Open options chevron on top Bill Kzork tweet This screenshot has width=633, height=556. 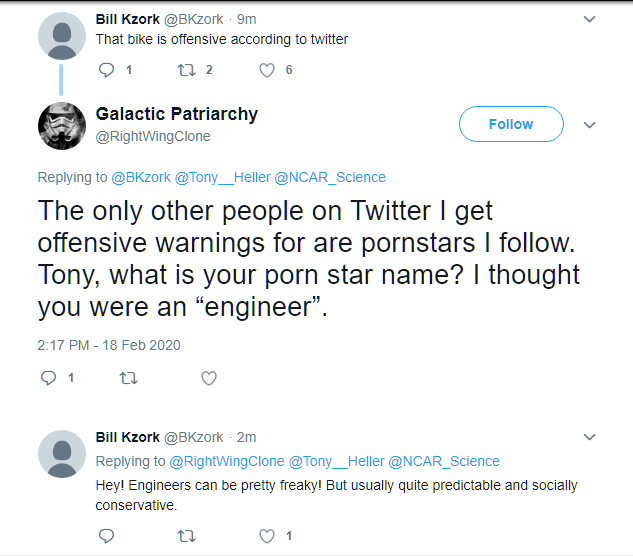coord(589,19)
